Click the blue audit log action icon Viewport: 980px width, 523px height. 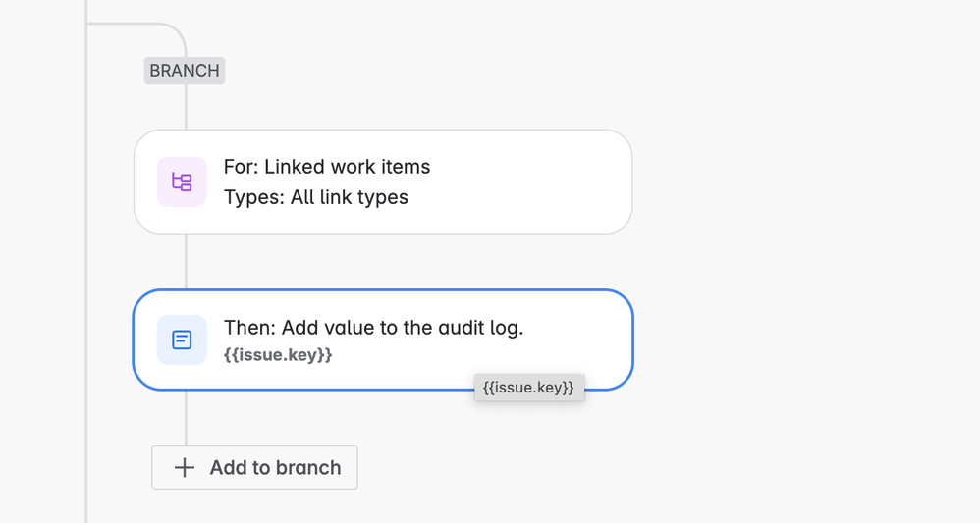(182, 340)
